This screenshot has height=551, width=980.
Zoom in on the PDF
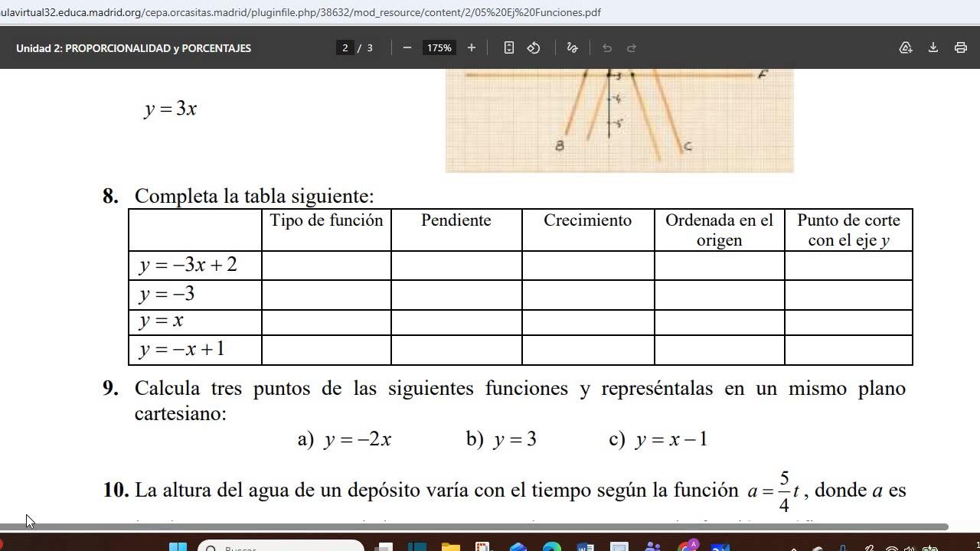click(x=472, y=47)
